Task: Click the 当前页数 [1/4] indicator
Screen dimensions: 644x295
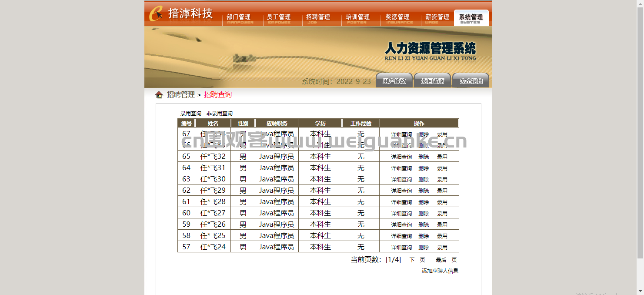Action: click(376, 260)
